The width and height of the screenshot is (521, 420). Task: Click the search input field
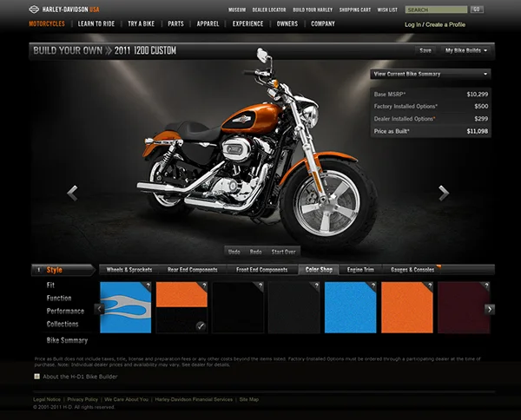coord(436,10)
